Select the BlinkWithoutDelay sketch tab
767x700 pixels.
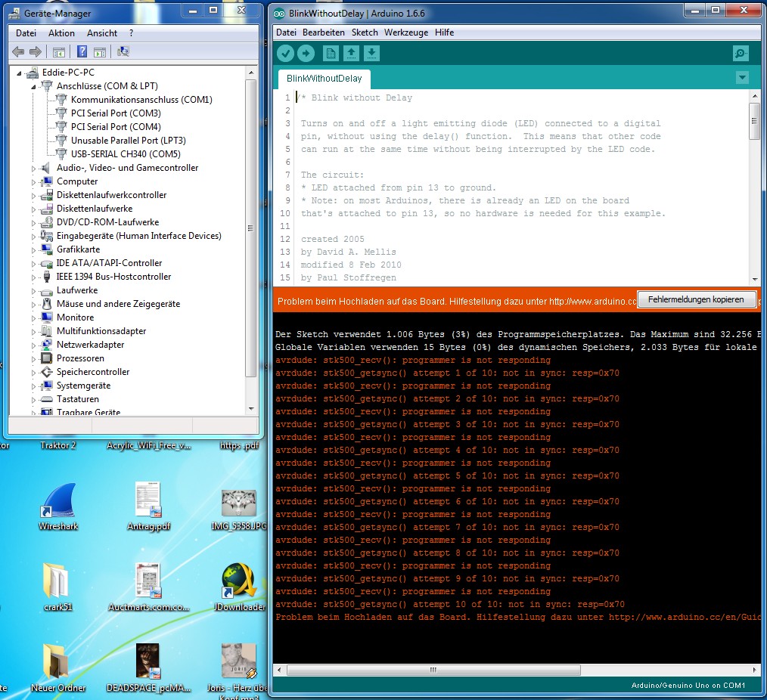pyautogui.click(x=324, y=79)
